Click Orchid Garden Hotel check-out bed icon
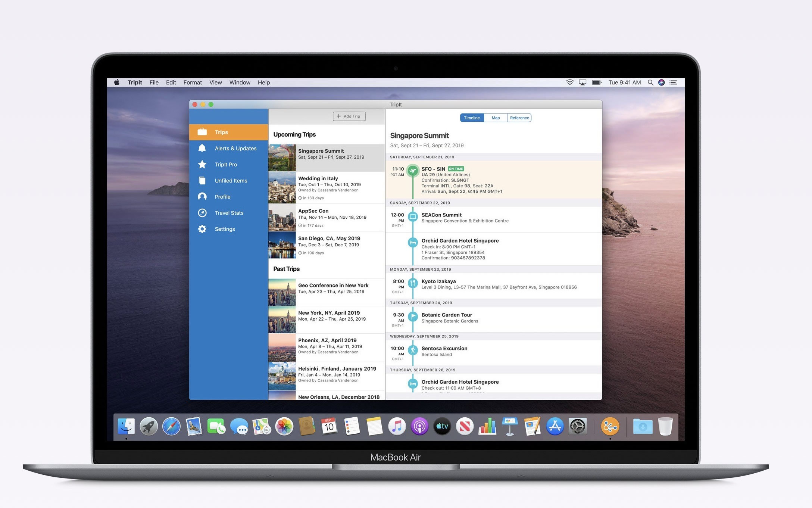 pos(412,384)
